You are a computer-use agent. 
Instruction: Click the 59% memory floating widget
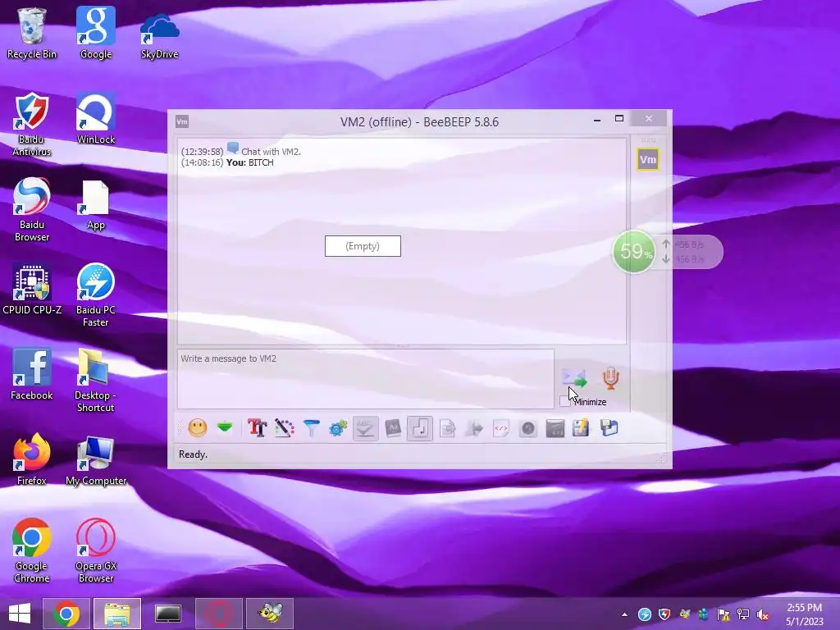pos(634,252)
